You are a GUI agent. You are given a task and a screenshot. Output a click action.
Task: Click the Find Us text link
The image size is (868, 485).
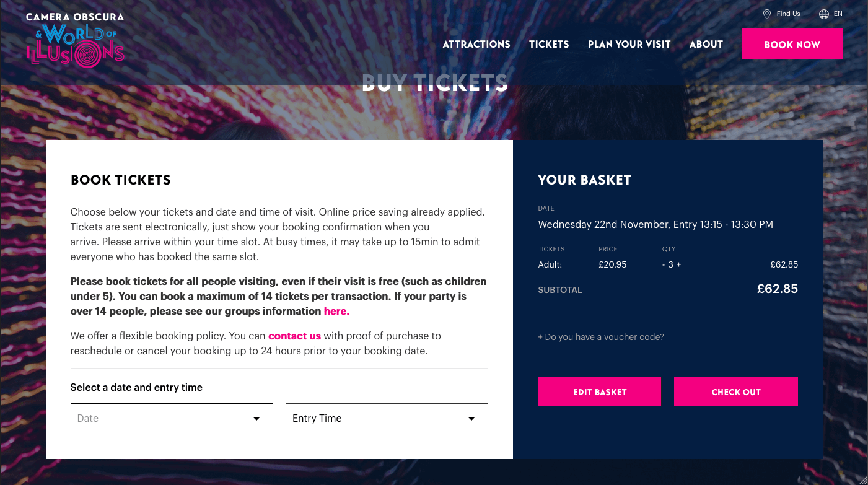(788, 14)
